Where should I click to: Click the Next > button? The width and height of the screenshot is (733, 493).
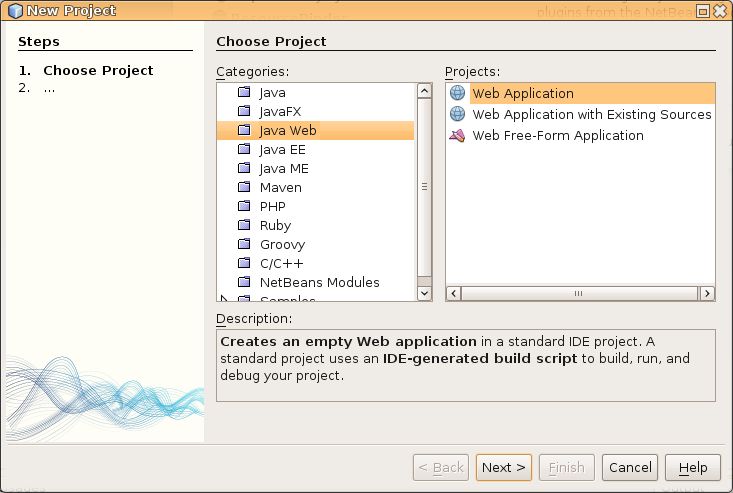503,467
